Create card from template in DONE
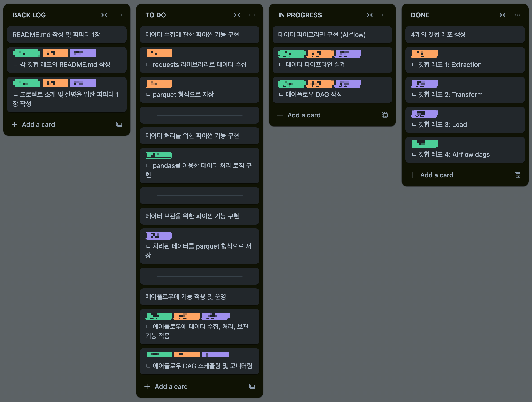Screen dimensions: 532x402 [x=517, y=175]
